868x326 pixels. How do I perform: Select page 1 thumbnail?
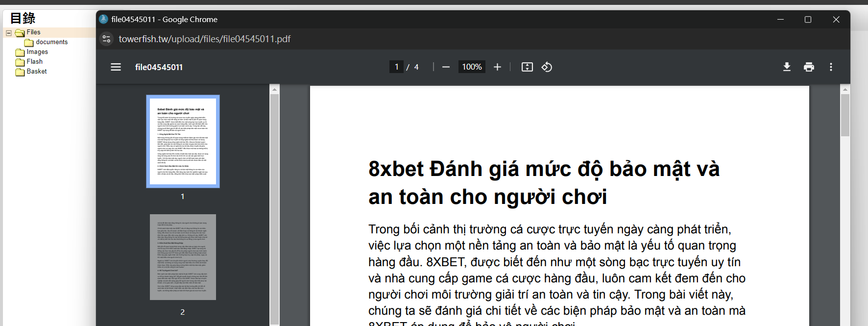(183, 141)
